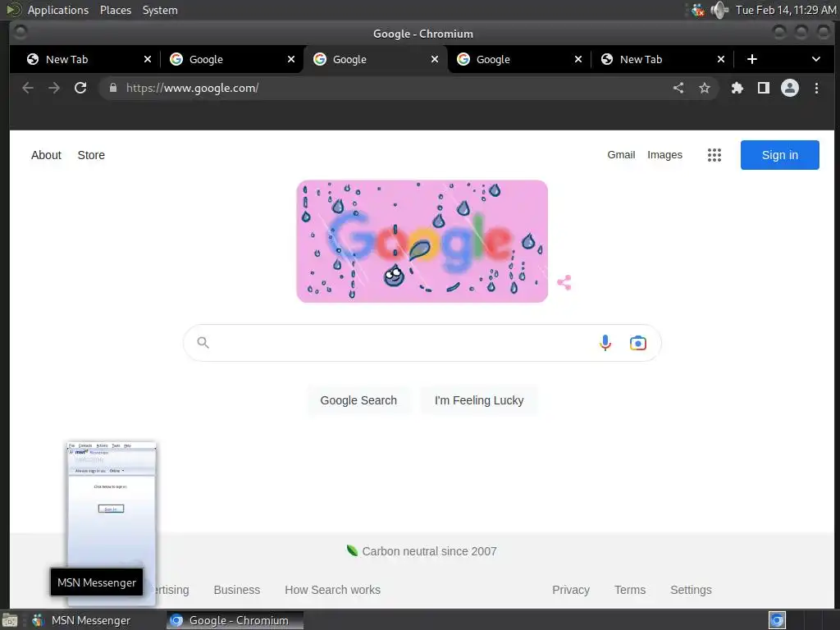Close the first New Tab tab
This screenshot has width=840, height=630.
(148, 59)
